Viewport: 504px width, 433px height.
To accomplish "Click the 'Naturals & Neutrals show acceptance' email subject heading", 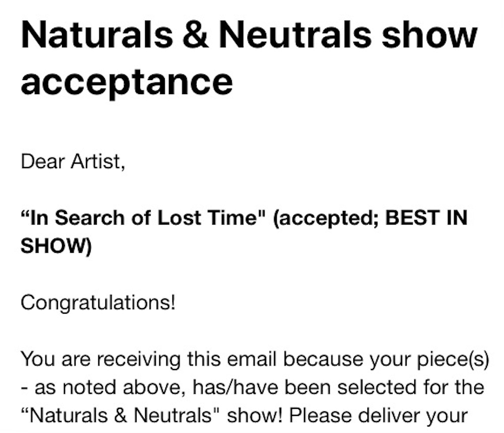I will click(248, 56).
